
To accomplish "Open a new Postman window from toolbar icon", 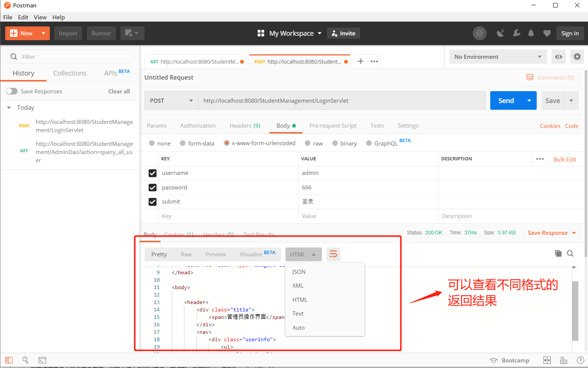I will [x=132, y=33].
